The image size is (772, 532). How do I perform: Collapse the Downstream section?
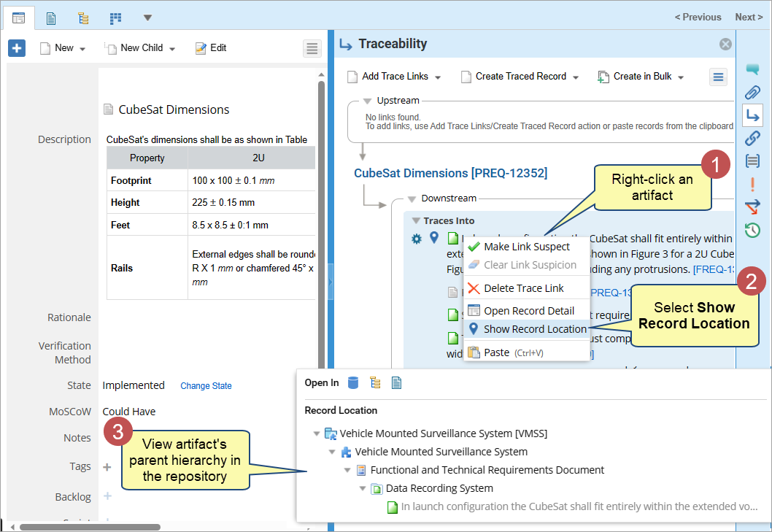(412, 199)
